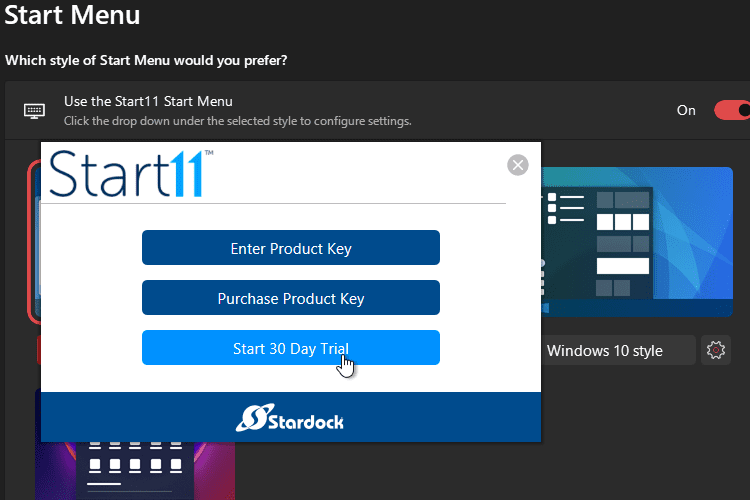Click the 'Click the drop down under' description

[x=238, y=121]
